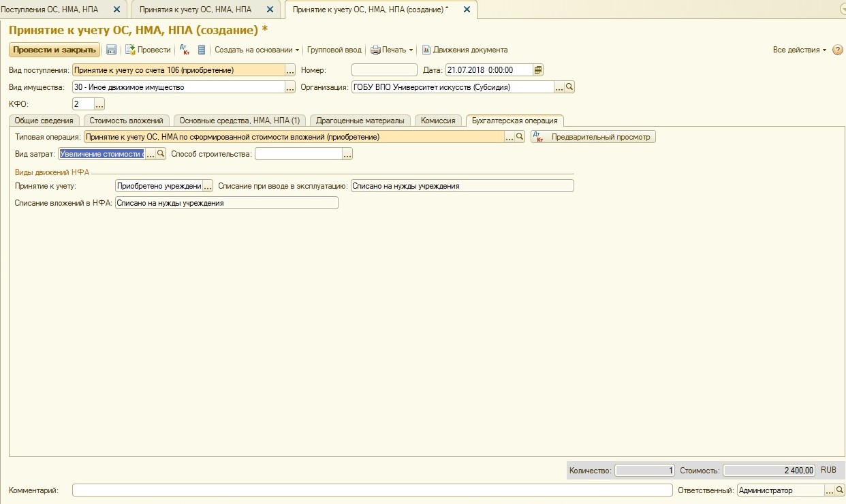Open calendar picker in the Дата field
The height and width of the screenshot is (504, 846).
point(538,69)
